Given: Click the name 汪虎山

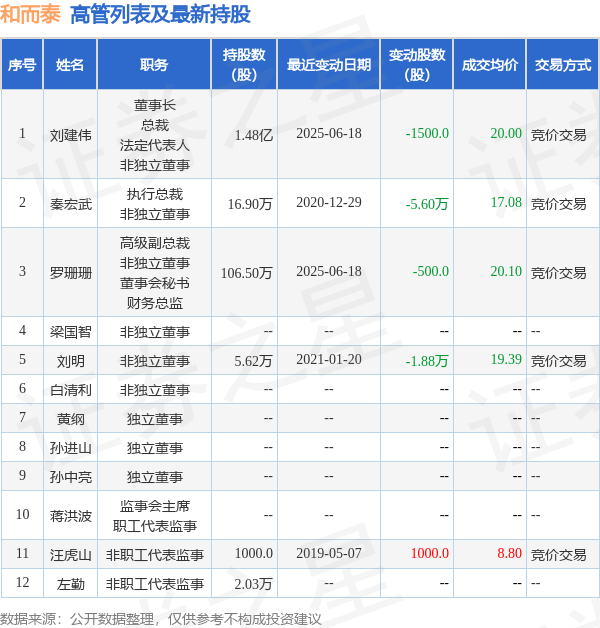Looking at the screenshot, I should (70, 556).
